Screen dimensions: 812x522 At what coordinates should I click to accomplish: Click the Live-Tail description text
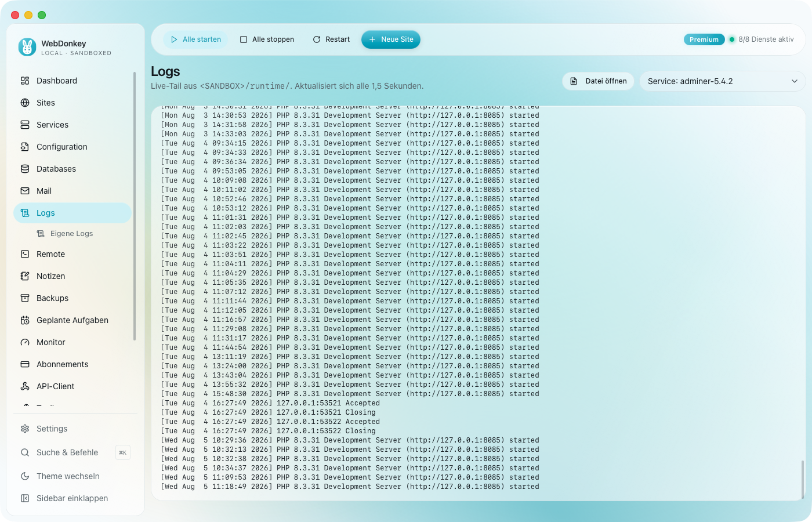[287, 86]
